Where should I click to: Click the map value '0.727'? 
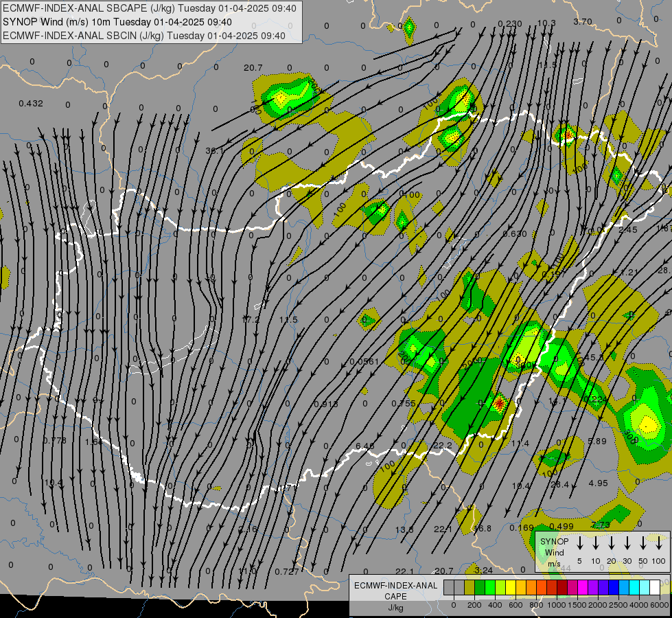click(287, 572)
